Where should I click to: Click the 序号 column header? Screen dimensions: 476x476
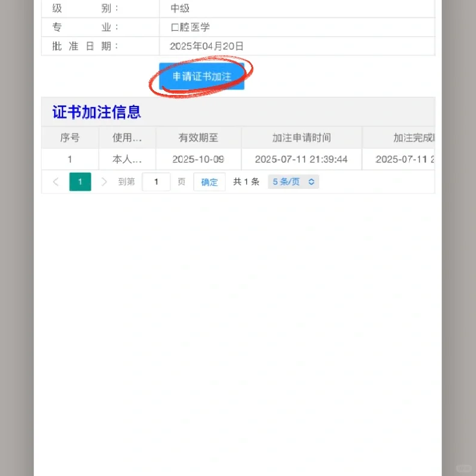[x=70, y=138]
